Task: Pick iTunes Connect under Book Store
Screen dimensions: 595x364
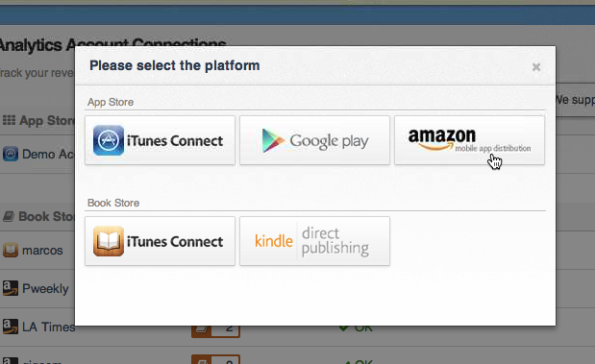Action: 160,241
